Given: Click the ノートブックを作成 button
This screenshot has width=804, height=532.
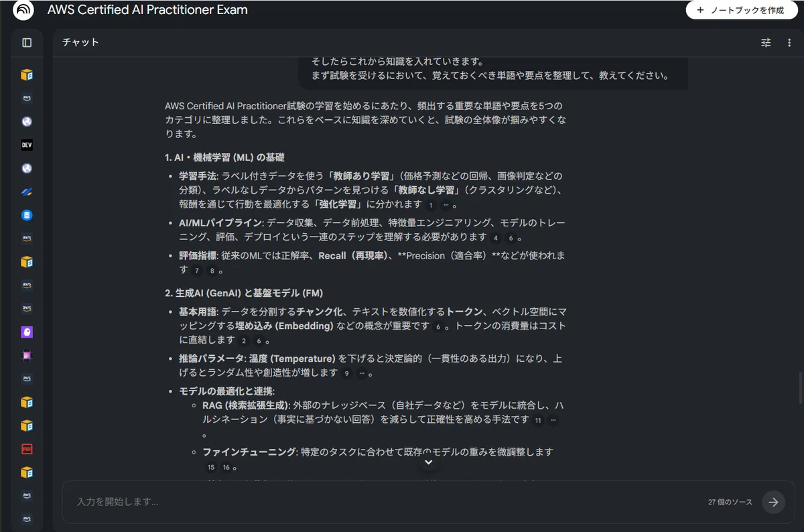Looking at the screenshot, I should 741,11.
